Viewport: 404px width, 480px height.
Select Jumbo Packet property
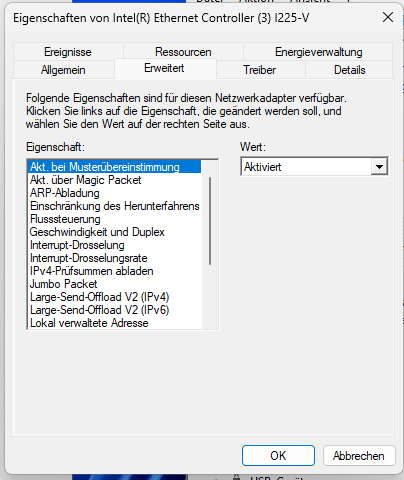pos(115,284)
